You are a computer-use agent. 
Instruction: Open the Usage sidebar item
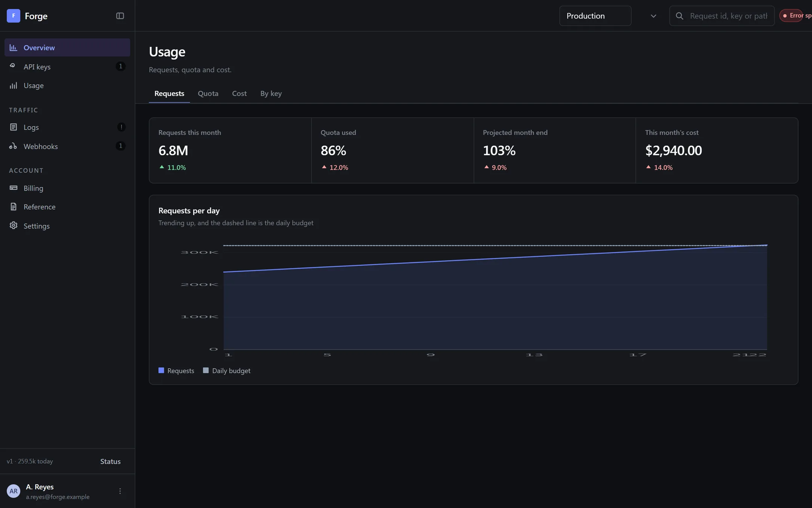[x=67, y=85]
